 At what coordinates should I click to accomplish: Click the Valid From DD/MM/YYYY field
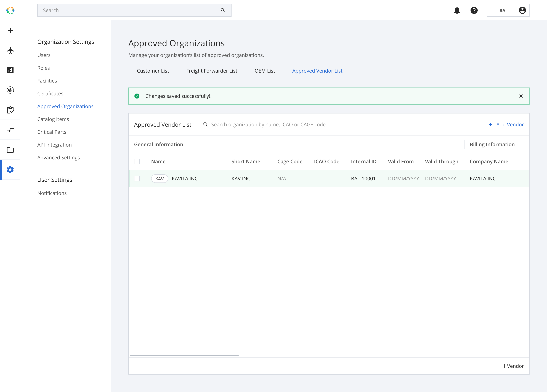(403, 179)
